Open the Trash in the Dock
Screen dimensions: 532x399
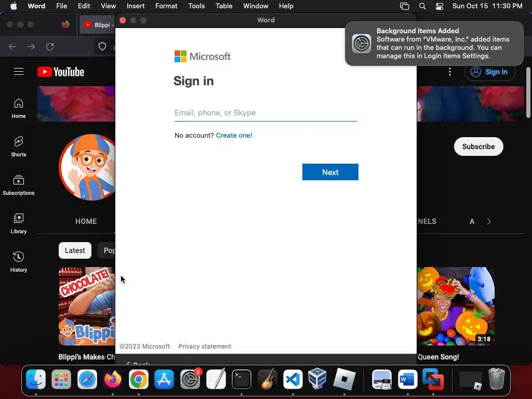[497, 379]
